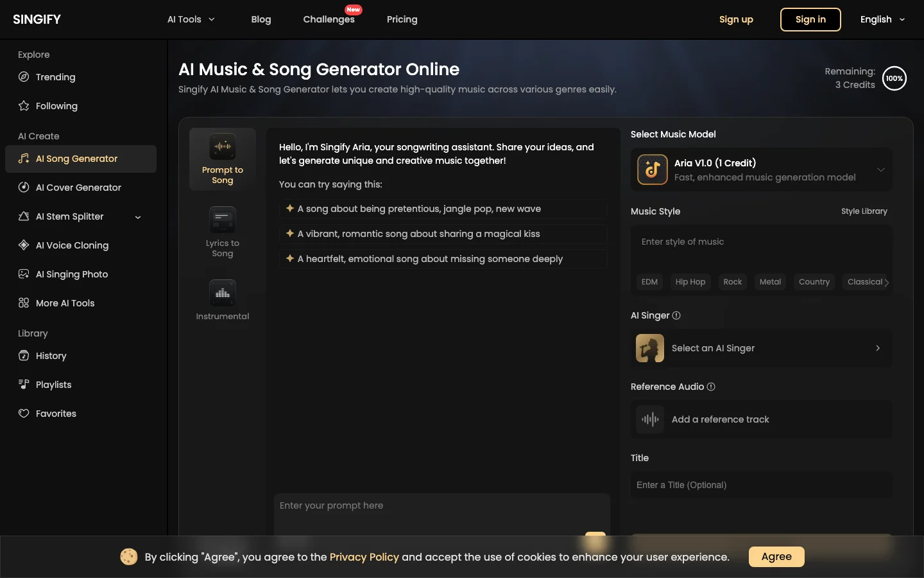Click the Reference Audio info icon
Viewport: 924px width, 578px height.
(711, 387)
